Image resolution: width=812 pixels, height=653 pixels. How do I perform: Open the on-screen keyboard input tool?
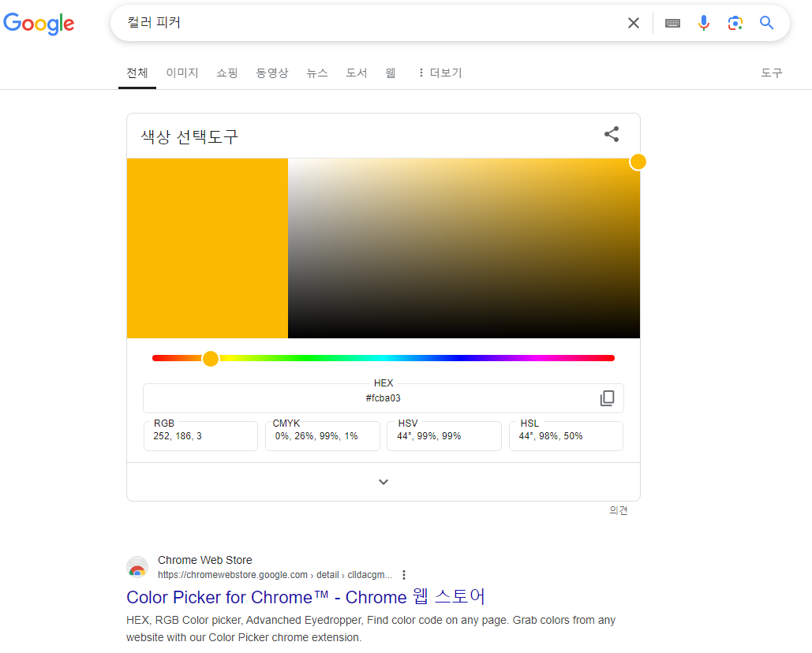pos(672,23)
